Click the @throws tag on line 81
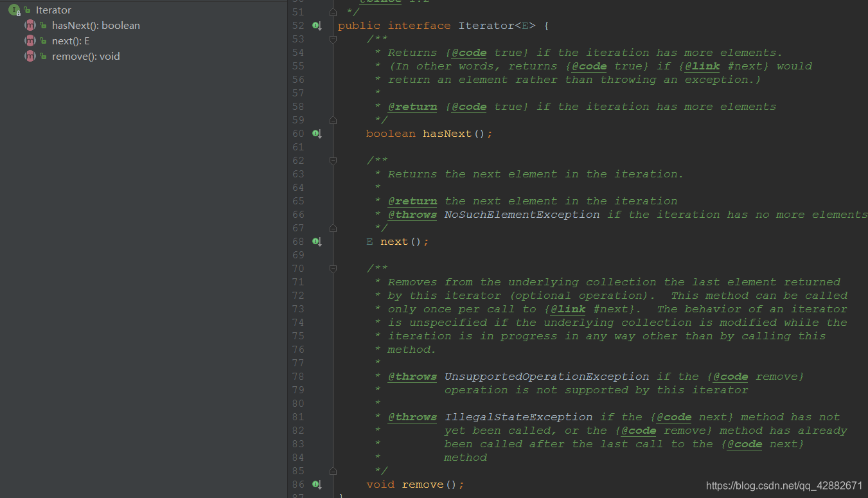The width and height of the screenshot is (868, 498). point(412,417)
